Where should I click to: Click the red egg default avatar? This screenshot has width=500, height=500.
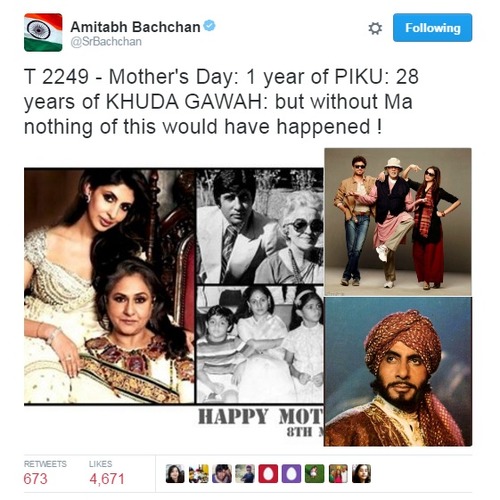pyautogui.click(x=268, y=473)
